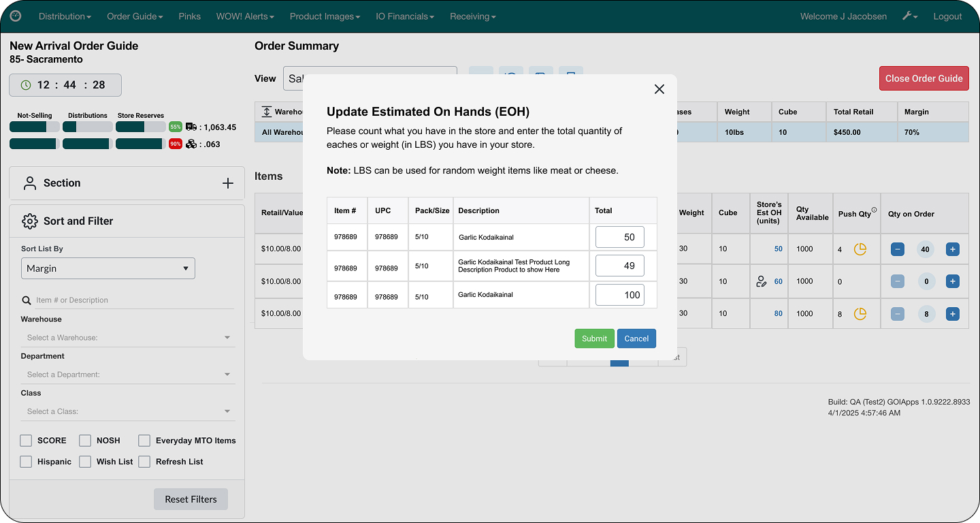Check the Wish List filter
The image size is (980, 523).
point(85,462)
